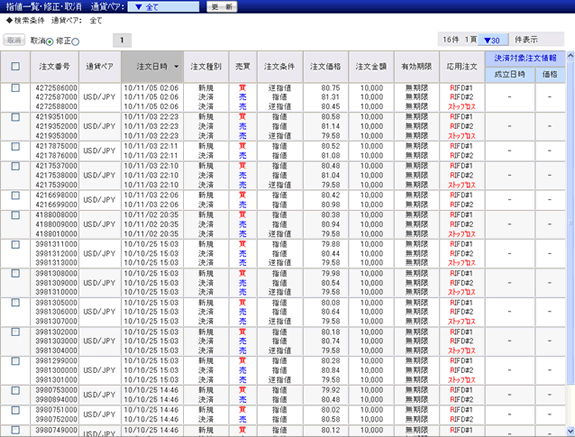The height and width of the screenshot is (437, 575).
Task: Check the box for order 3981305000
Action: click(15, 302)
